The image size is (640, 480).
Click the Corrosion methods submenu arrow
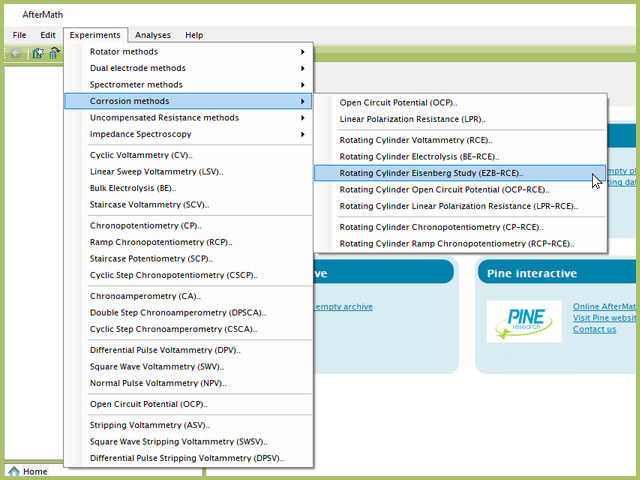click(x=302, y=101)
